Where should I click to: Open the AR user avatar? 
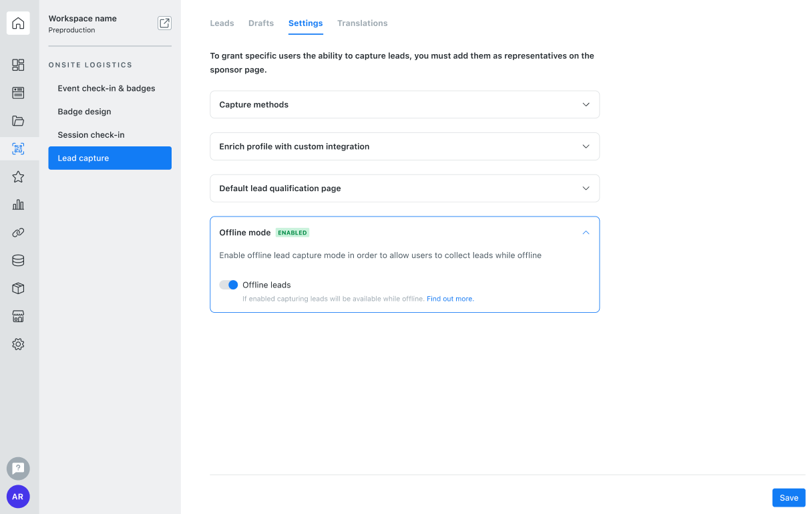[18, 497]
